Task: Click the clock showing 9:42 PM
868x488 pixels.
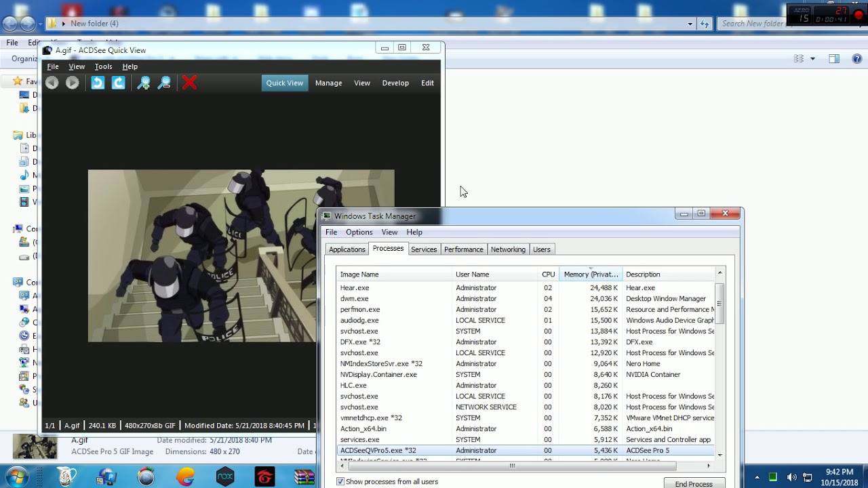Action: click(x=840, y=472)
